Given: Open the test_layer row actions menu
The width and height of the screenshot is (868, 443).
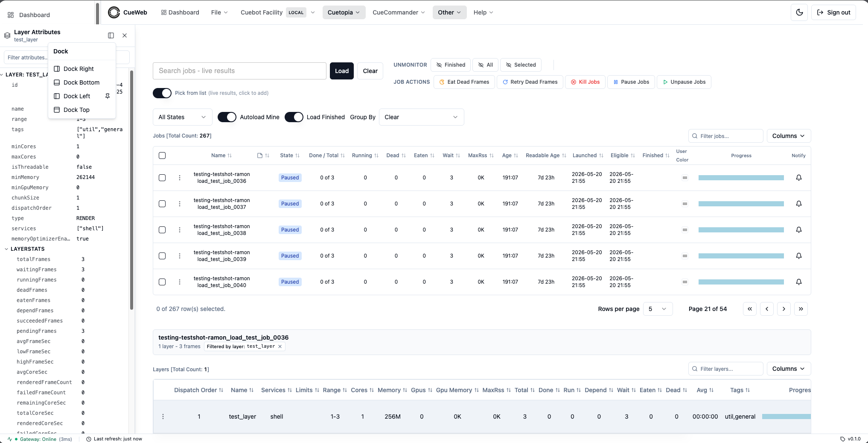Looking at the screenshot, I should [163, 417].
